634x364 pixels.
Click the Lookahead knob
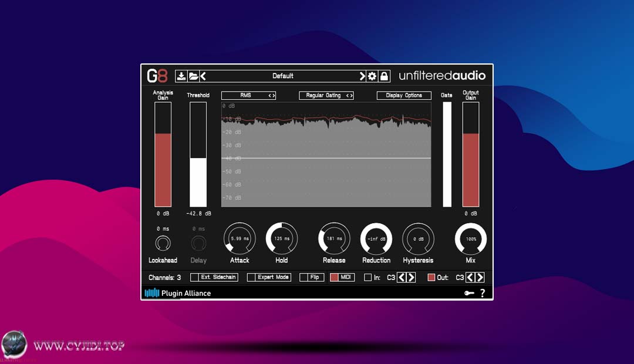click(163, 244)
